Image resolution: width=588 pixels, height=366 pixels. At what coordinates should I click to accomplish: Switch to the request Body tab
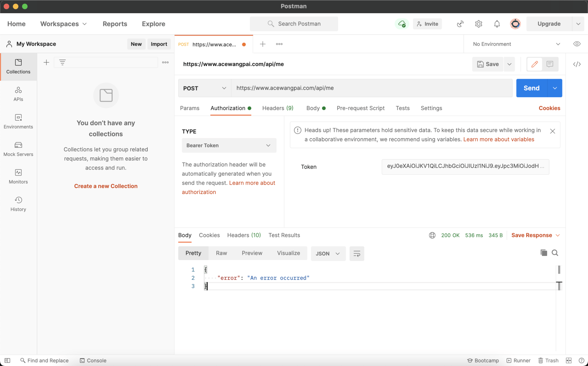pos(316,108)
